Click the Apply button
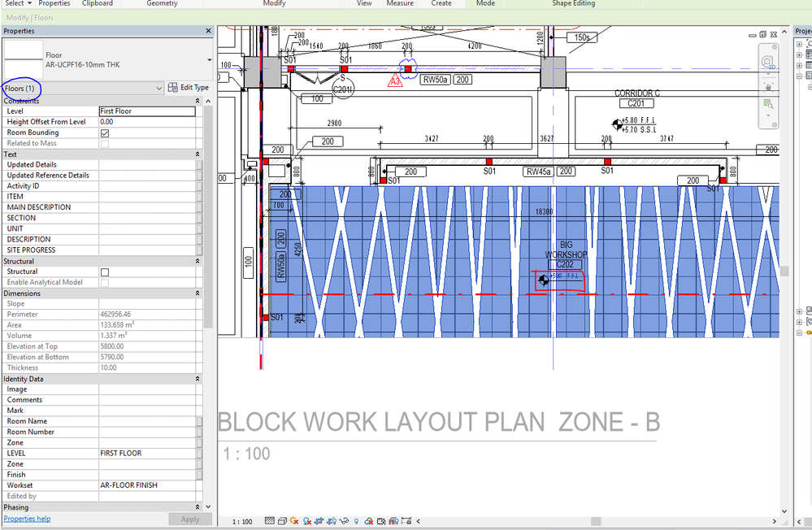Image resolution: width=812 pixels, height=530 pixels. coord(190,519)
